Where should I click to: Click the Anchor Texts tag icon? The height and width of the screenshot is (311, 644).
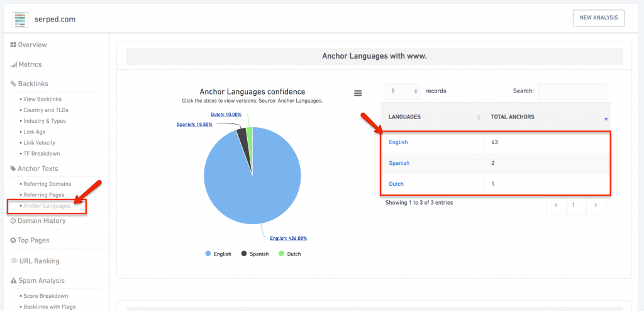pyautogui.click(x=13, y=169)
